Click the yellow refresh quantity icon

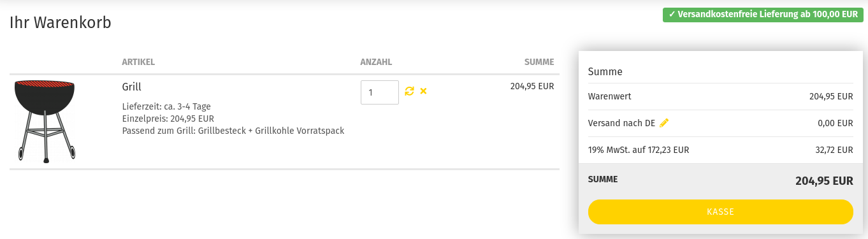pos(410,91)
